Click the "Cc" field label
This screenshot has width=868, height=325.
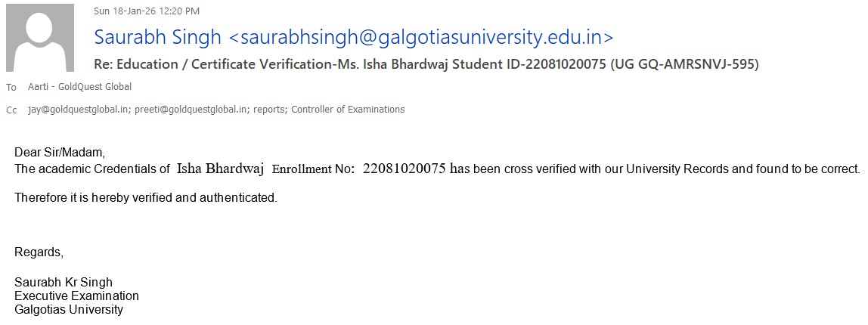coord(11,110)
